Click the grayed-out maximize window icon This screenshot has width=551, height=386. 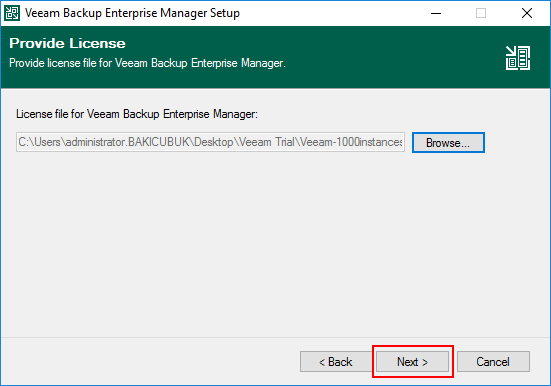click(x=481, y=13)
